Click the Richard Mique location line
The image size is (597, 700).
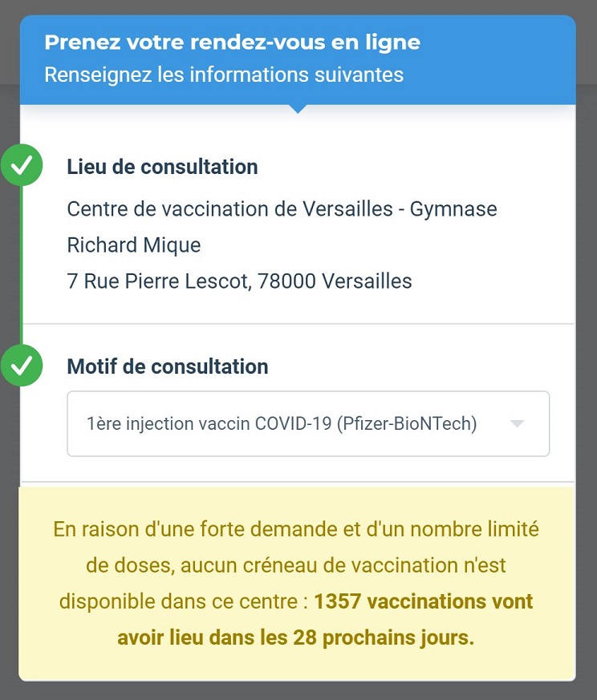(x=134, y=245)
